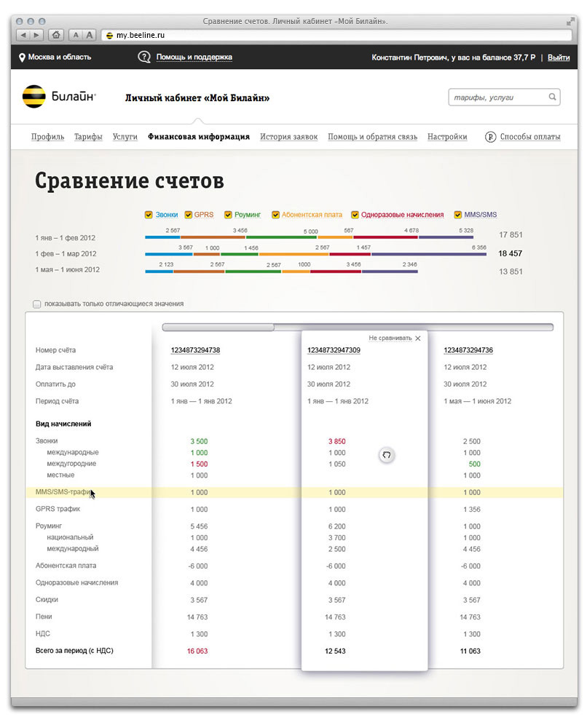This screenshot has height=728, width=587.
Task: Click the question mark help icon
Action: [144, 58]
